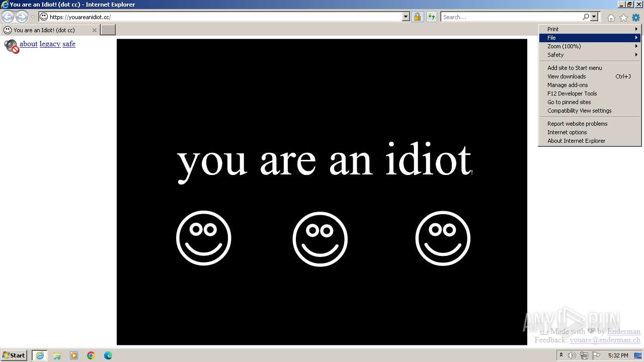Select the 'You are an Idiot! (dot cc)' tab

49,30
